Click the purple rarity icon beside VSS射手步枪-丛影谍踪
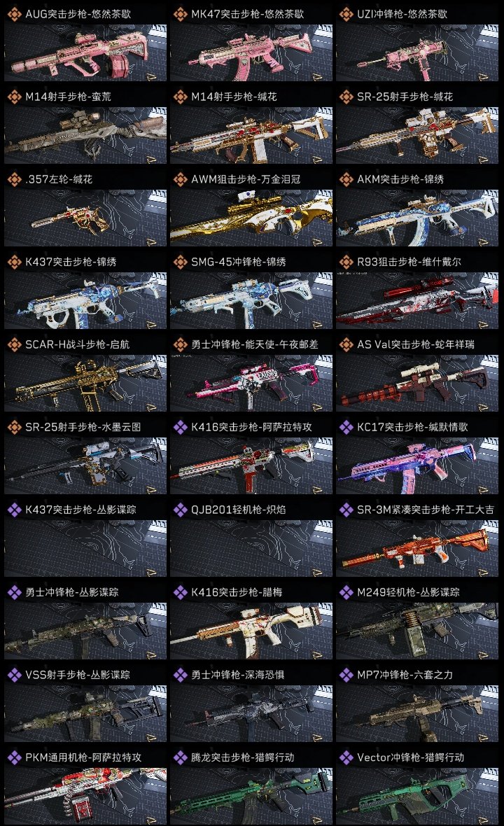The height and width of the screenshot is (826, 504). 14,675
